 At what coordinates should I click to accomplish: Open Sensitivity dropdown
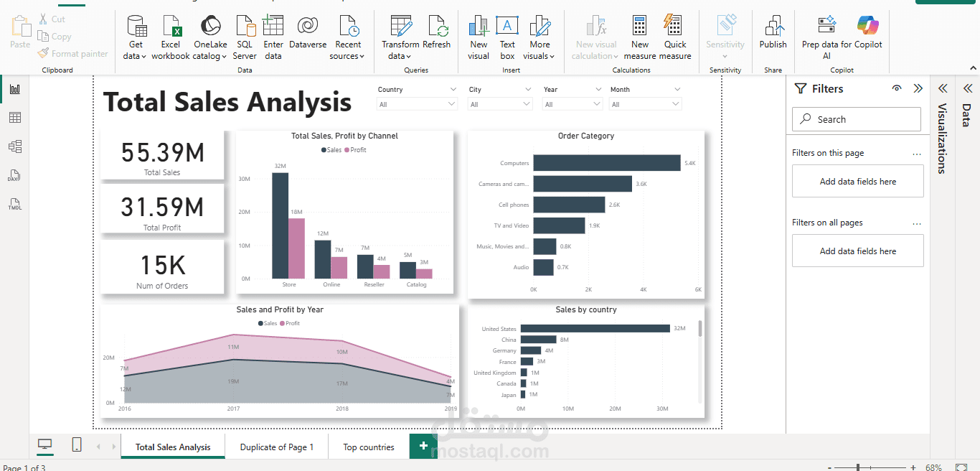coord(725,37)
